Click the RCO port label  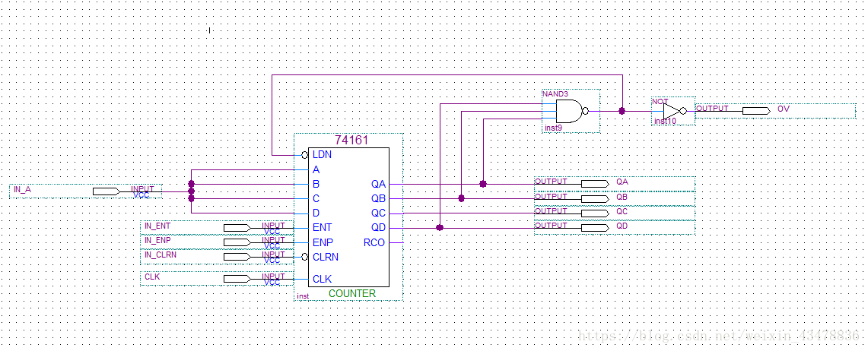[x=374, y=242]
